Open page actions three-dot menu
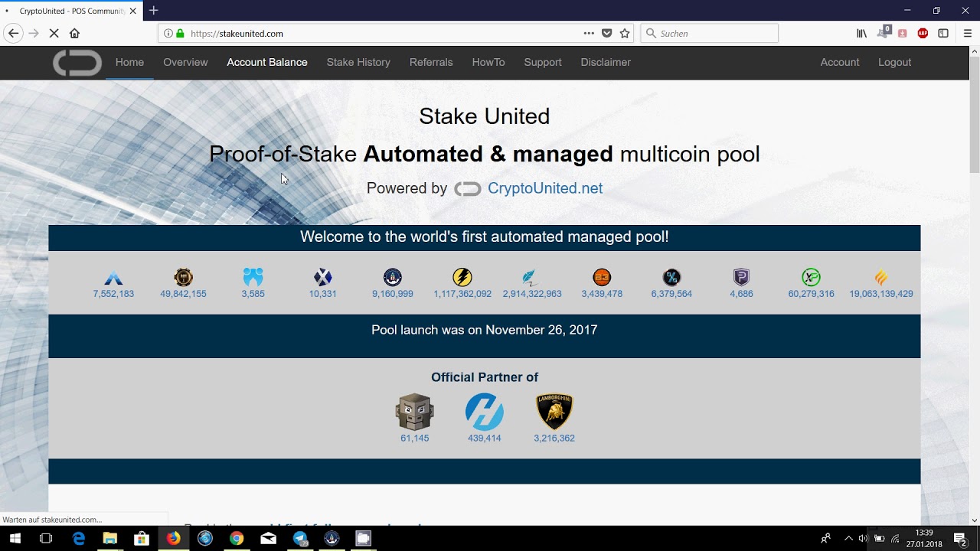This screenshot has height=551, width=980. 589,33
